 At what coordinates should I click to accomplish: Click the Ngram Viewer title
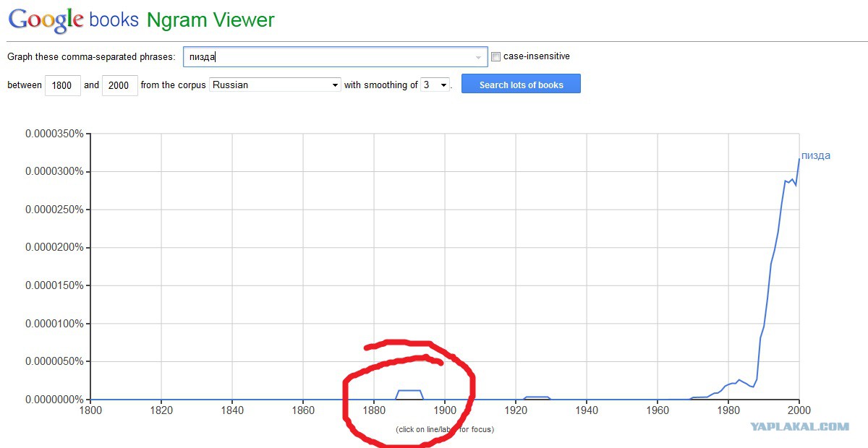click(210, 20)
